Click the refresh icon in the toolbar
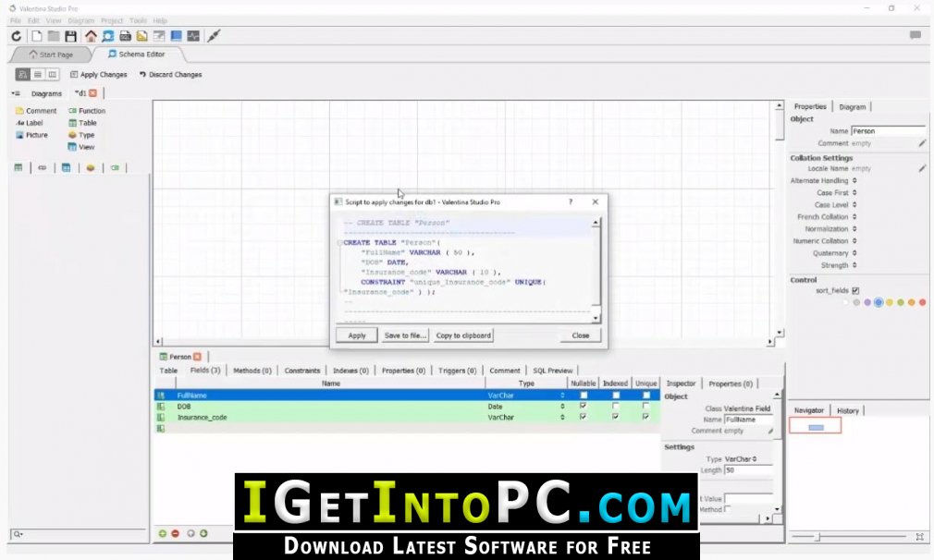The height and width of the screenshot is (560, 934). 16,36
